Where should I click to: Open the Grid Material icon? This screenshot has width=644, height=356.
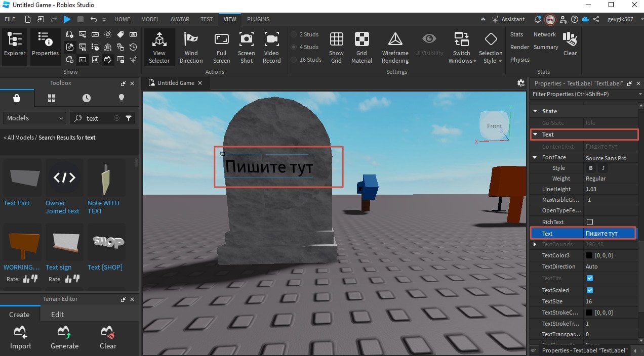tap(361, 39)
